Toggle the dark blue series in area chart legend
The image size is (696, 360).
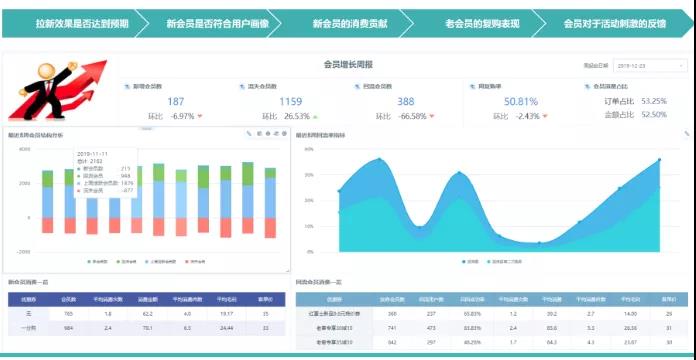click(x=470, y=261)
